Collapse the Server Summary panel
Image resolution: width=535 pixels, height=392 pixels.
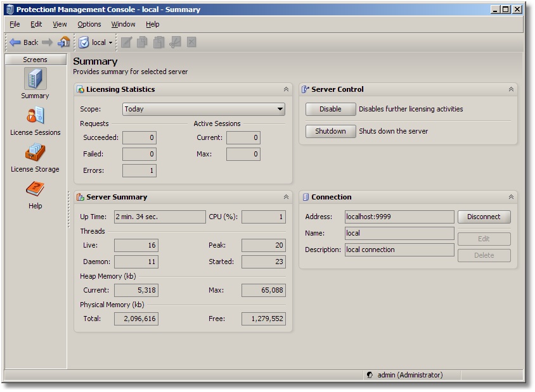(286, 197)
